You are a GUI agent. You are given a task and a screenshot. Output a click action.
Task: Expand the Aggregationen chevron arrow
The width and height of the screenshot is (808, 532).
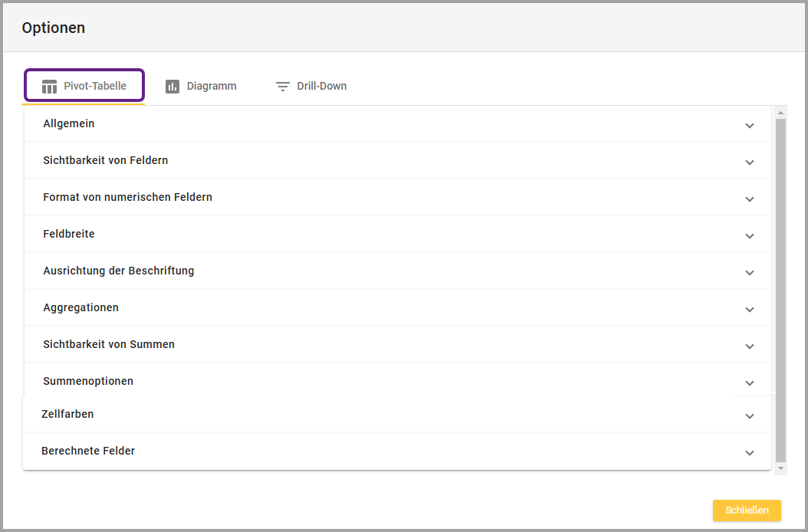click(749, 310)
